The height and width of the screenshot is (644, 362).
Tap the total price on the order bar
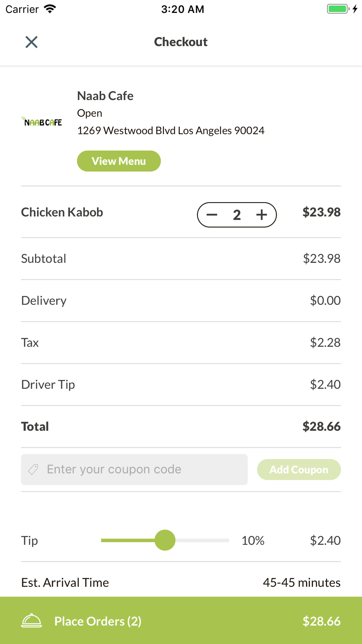pos(321,621)
